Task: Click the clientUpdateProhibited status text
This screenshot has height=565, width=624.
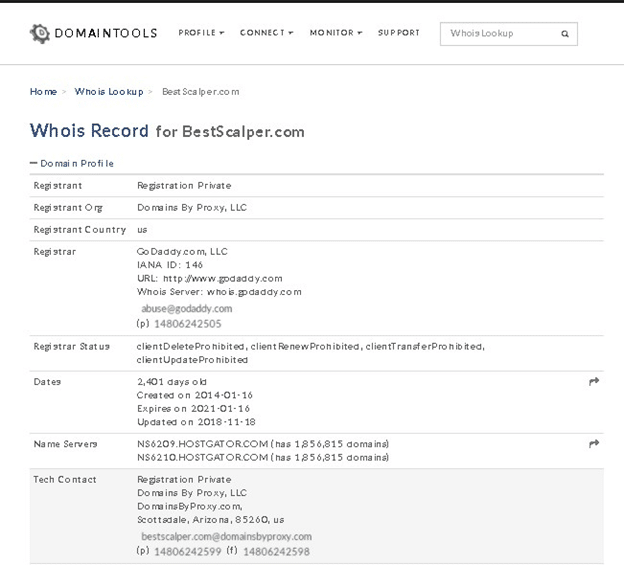Action: 192,360
